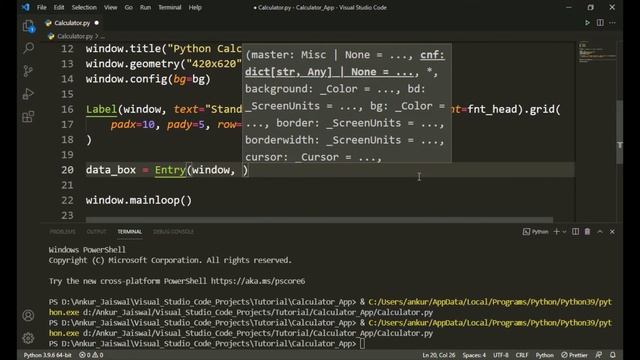The height and width of the screenshot is (360, 640).
Task: Open the View menu
Action: coord(110,7)
